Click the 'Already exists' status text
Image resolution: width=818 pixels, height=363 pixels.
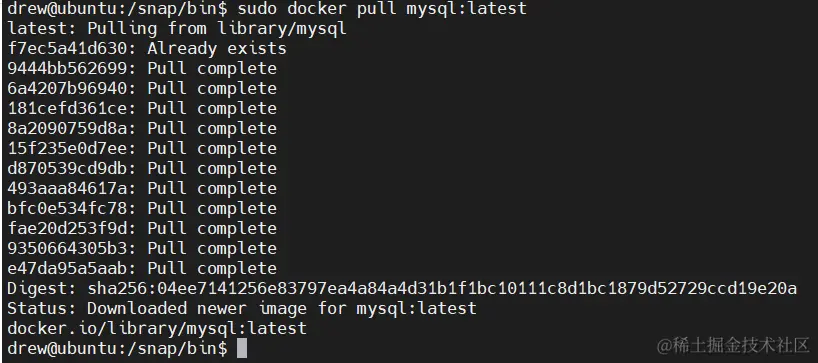click(x=216, y=49)
